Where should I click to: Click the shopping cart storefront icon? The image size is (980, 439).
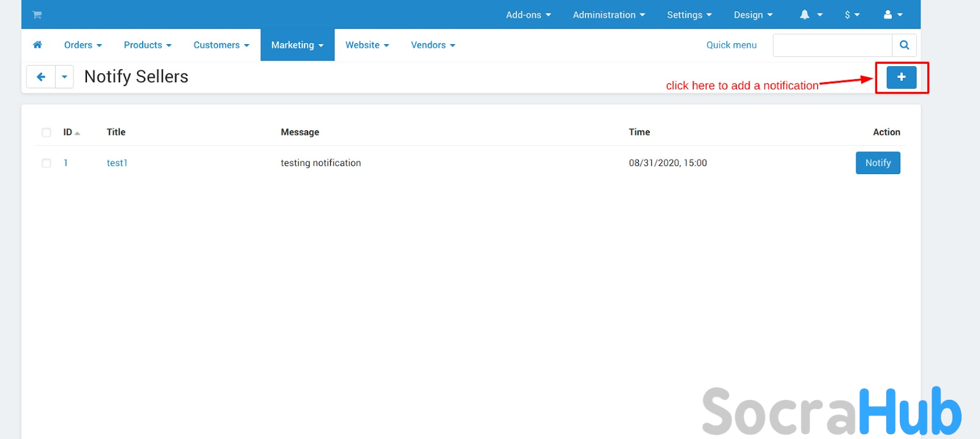point(37,15)
